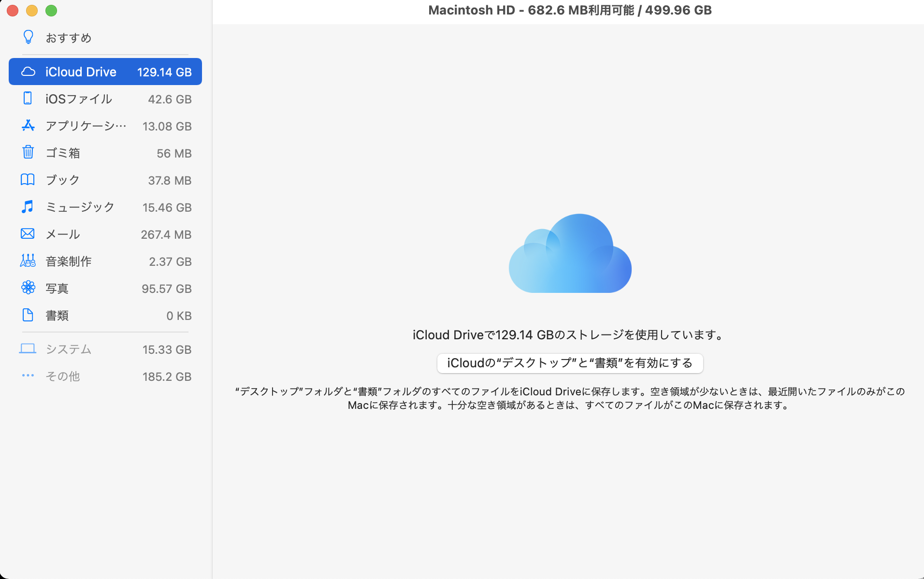Select the ゴミ箱 category label
924x579 pixels.
pos(63,153)
